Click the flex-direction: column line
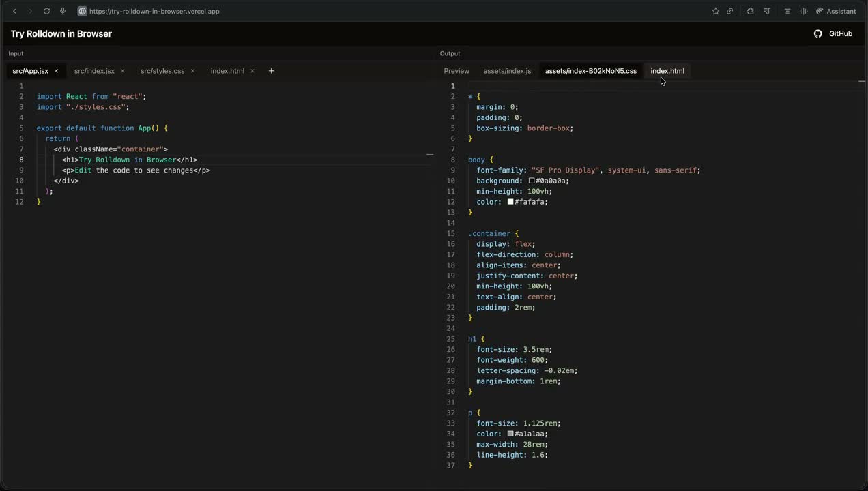Viewport: 868px width, 491px height. coord(525,255)
